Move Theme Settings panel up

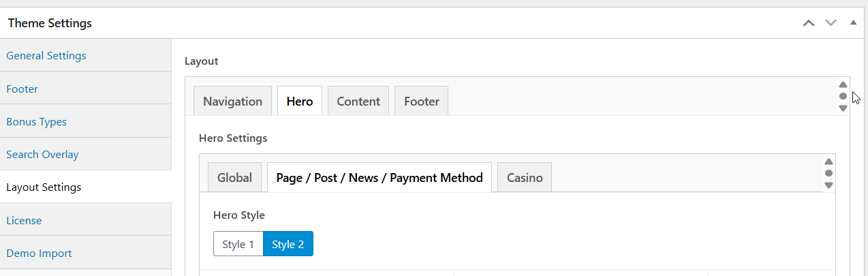coord(809,22)
